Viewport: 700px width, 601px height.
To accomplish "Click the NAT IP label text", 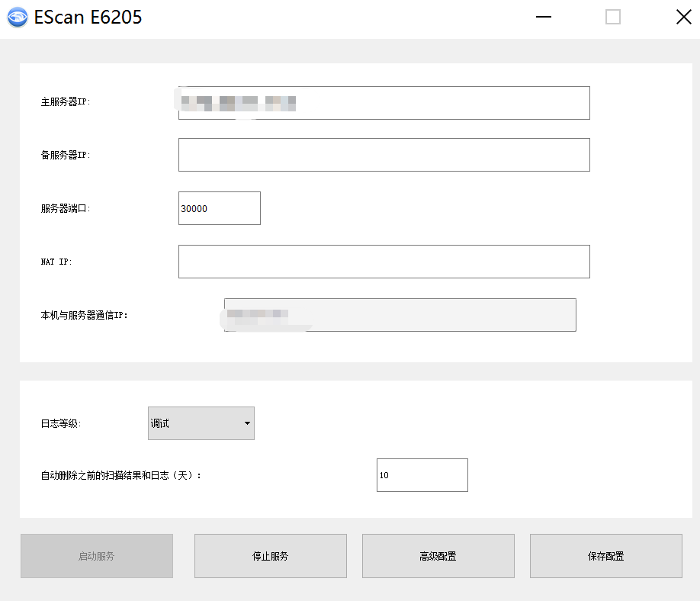I will [56, 262].
